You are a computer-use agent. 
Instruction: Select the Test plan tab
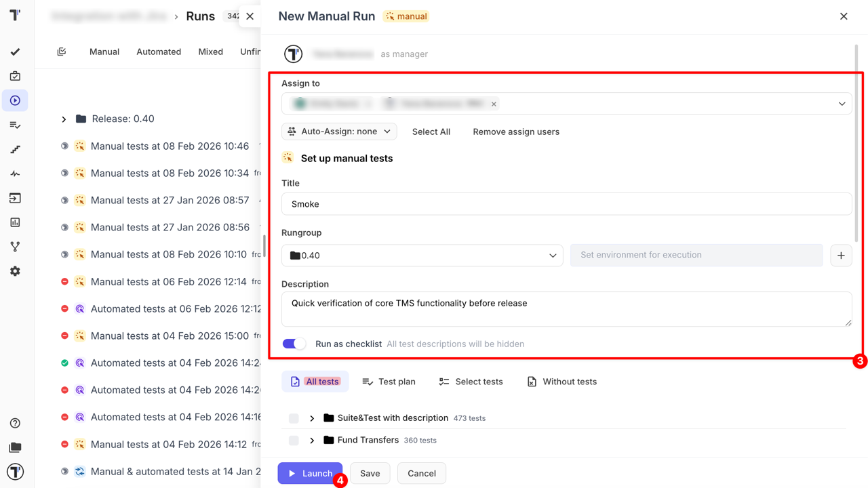pos(389,382)
